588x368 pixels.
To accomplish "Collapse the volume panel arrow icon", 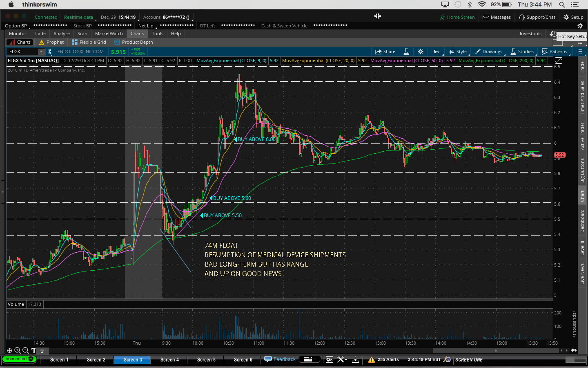I will coord(42,351).
